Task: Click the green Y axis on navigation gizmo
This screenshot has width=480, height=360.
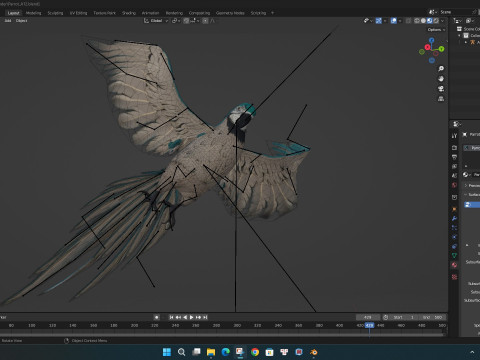Action: [441, 49]
